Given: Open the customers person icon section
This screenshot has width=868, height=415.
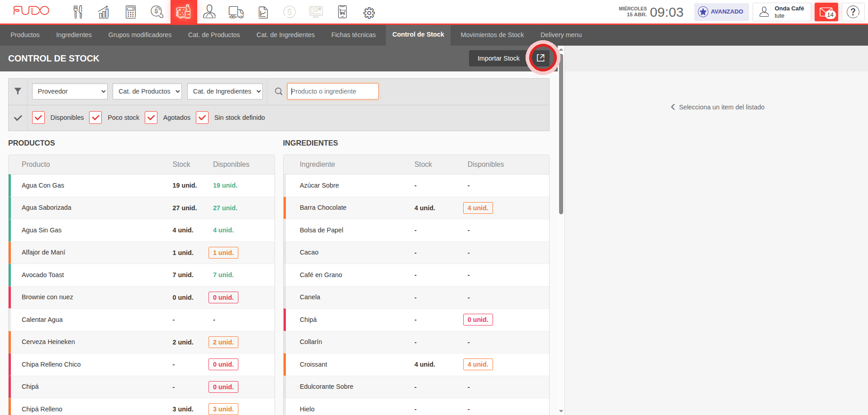Looking at the screenshot, I should click(209, 12).
